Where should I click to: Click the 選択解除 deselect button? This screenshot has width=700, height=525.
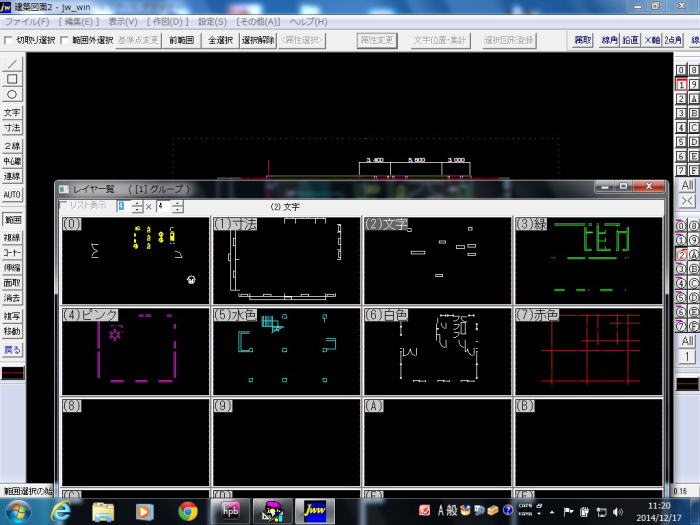point(258,40)
